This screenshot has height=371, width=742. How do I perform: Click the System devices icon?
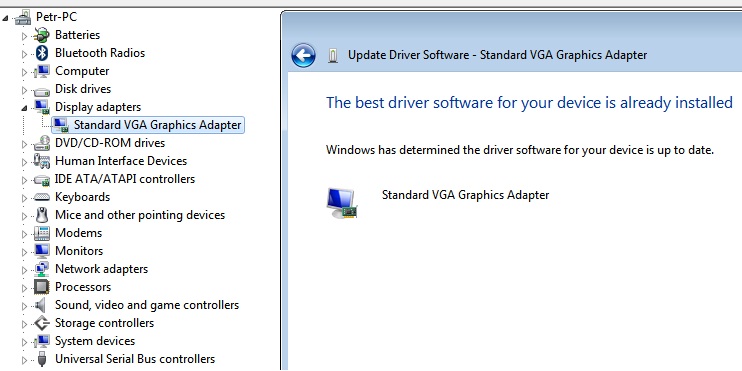coord(42,341)
